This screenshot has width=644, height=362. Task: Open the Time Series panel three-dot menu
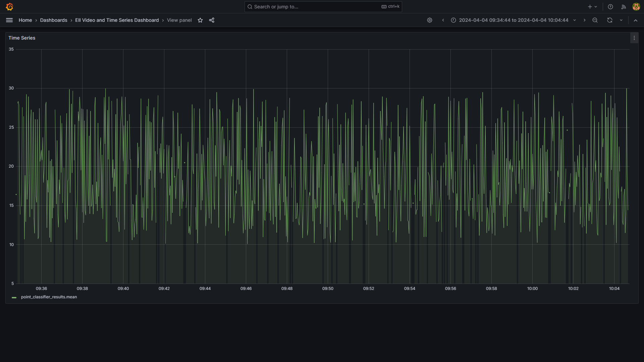634,38
